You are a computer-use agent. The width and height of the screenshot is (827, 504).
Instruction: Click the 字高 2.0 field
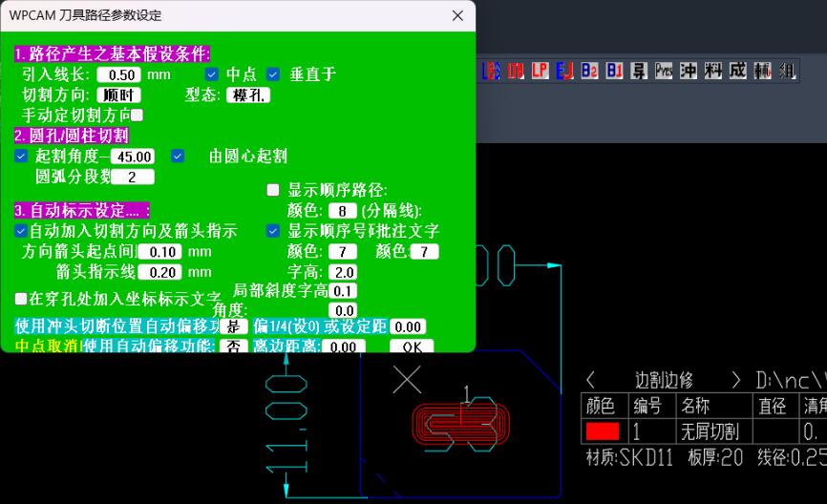click(343, 272)
